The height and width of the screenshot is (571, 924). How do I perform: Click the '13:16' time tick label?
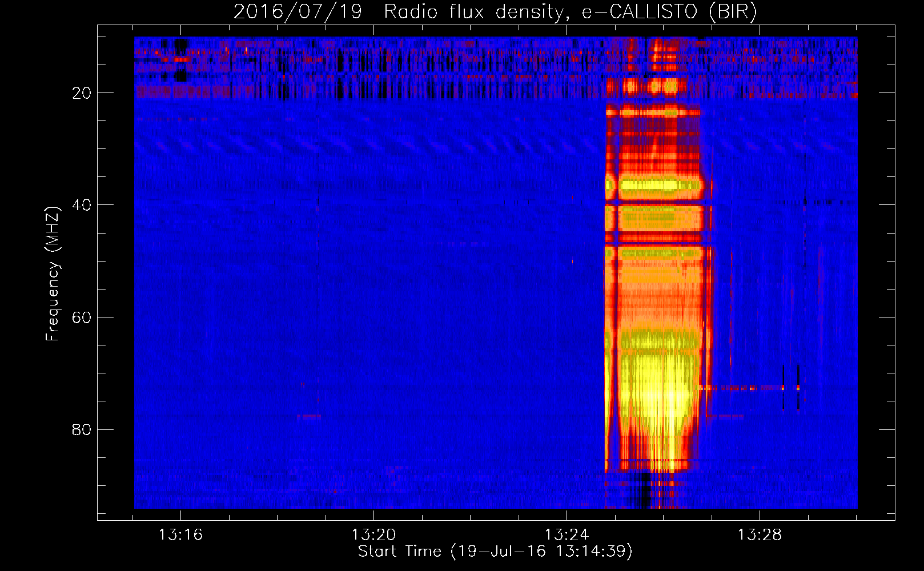180,535
